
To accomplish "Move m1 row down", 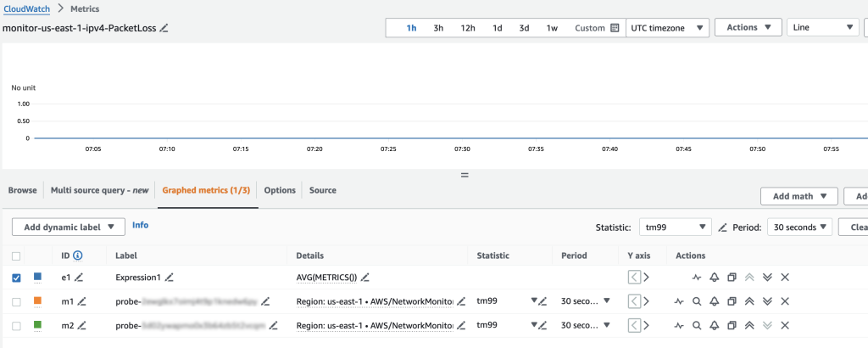I will coord(766,301).
